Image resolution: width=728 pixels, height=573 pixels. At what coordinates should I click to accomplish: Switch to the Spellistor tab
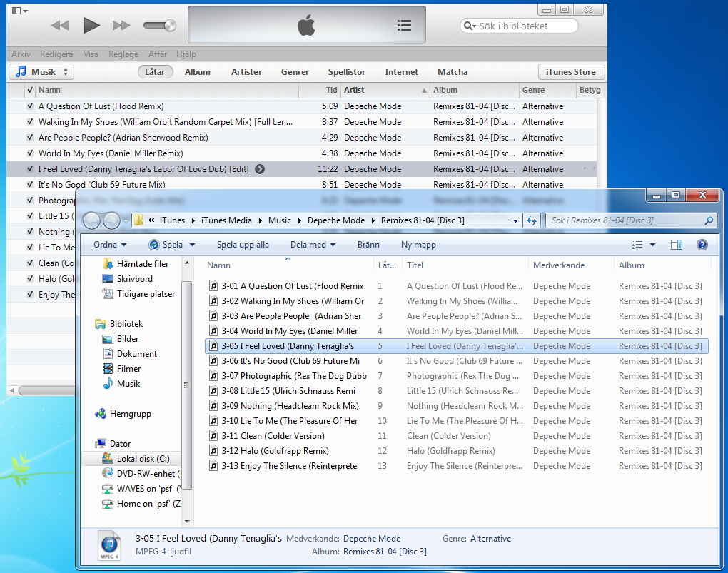(x=346, y=72)
